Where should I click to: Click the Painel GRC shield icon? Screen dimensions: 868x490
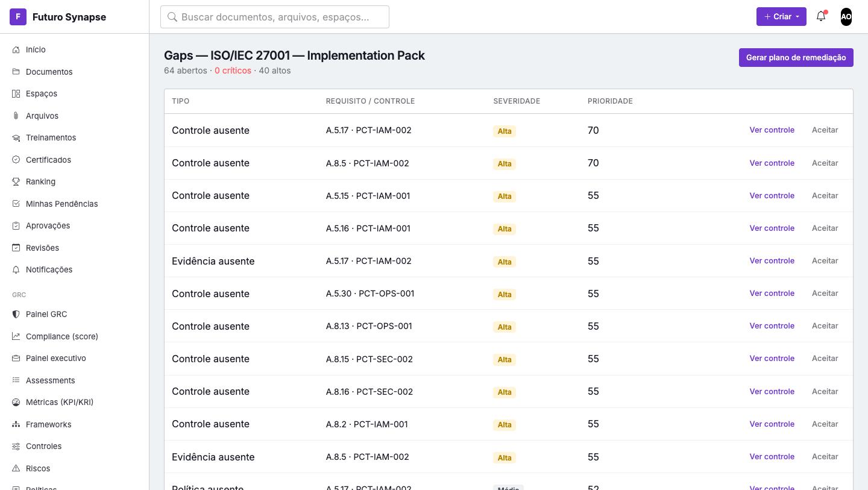pyautogui.click(x=16, y=314)
